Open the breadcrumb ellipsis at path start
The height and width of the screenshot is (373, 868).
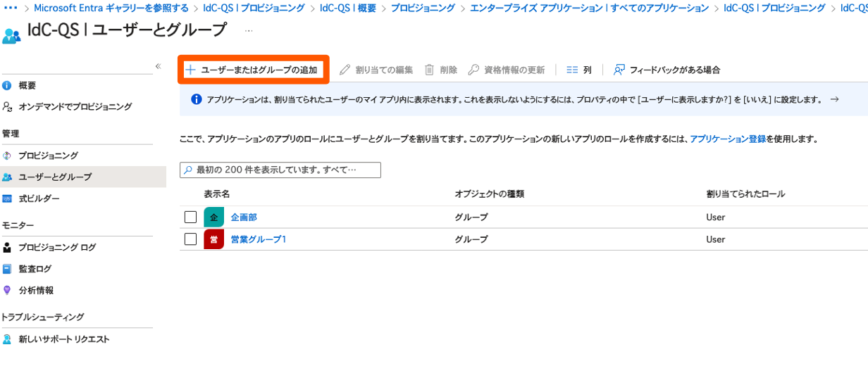coord(11,8)
